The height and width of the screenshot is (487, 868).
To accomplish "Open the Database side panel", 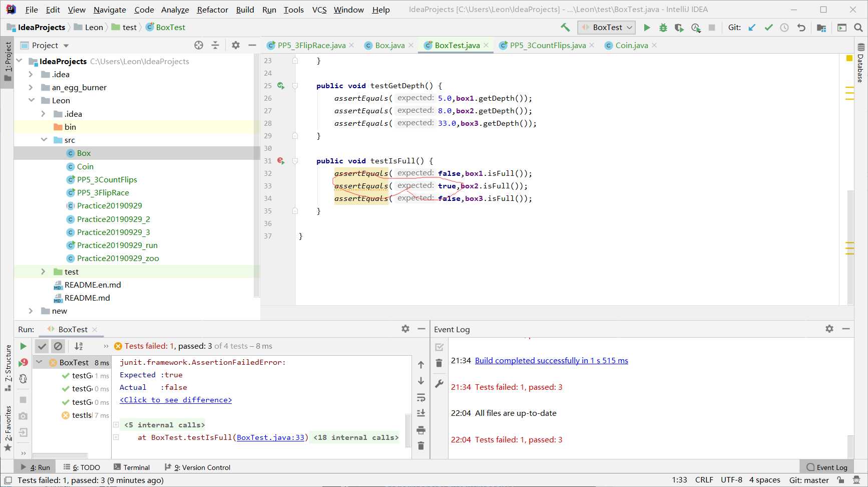I will [x=860, y=63].
